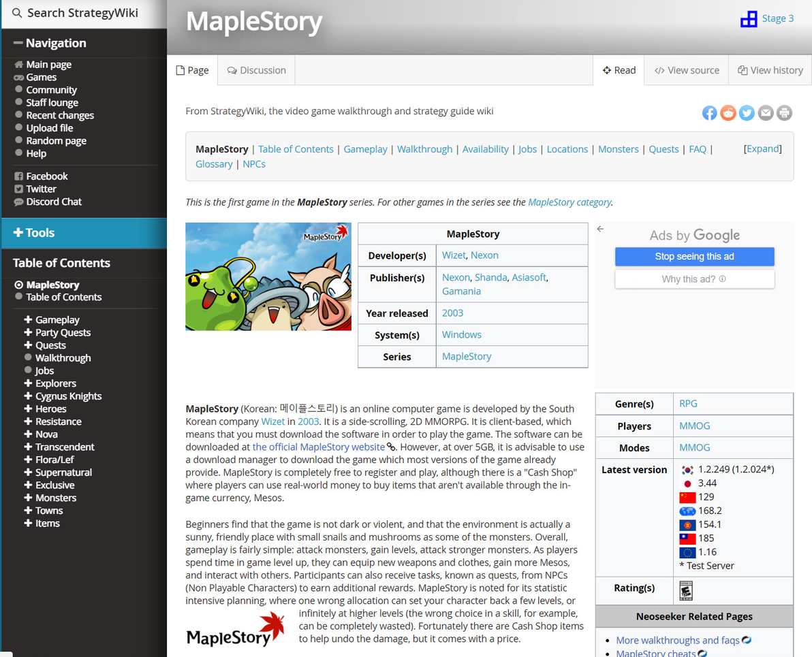Open the MapleStory box art thumbnail
This screenshot has height=657, width=812.
point(268,276)
